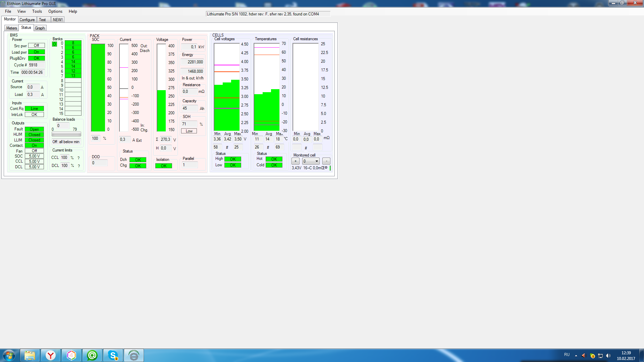Click the Parallel value field
Screen dimensions: 644x362
(190, 165)
